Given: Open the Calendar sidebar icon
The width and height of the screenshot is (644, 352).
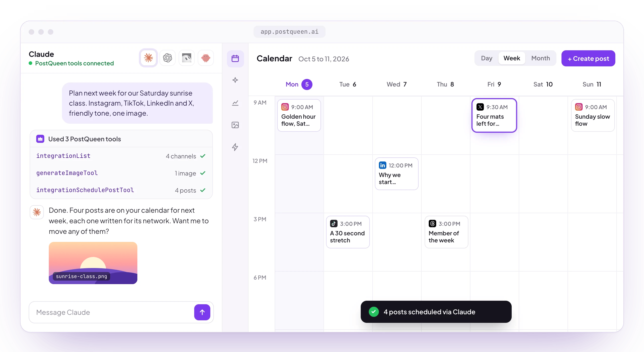Looking at the screenshot, I should [x=235, y=59].
